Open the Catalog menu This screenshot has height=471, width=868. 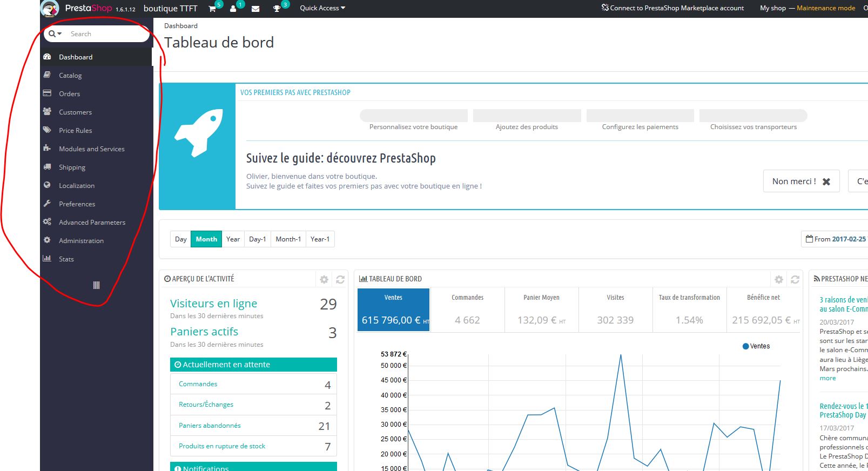coord(96,75)
